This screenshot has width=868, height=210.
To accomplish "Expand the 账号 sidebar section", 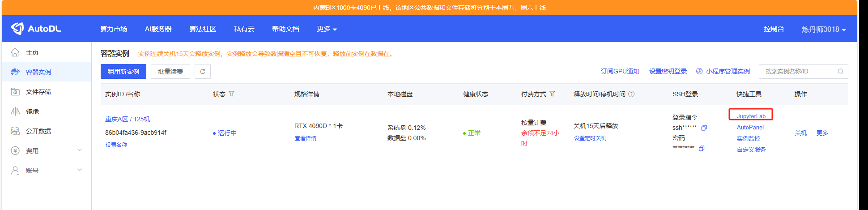I will [80, 170].
